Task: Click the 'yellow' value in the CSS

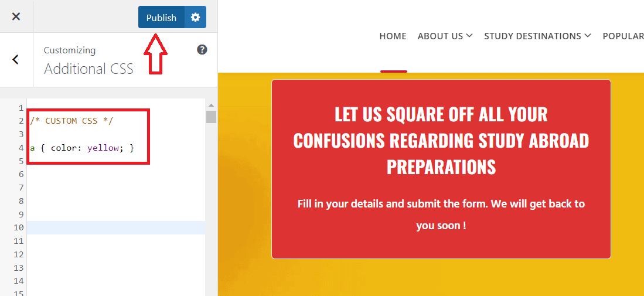Action: tap(103, 148)
